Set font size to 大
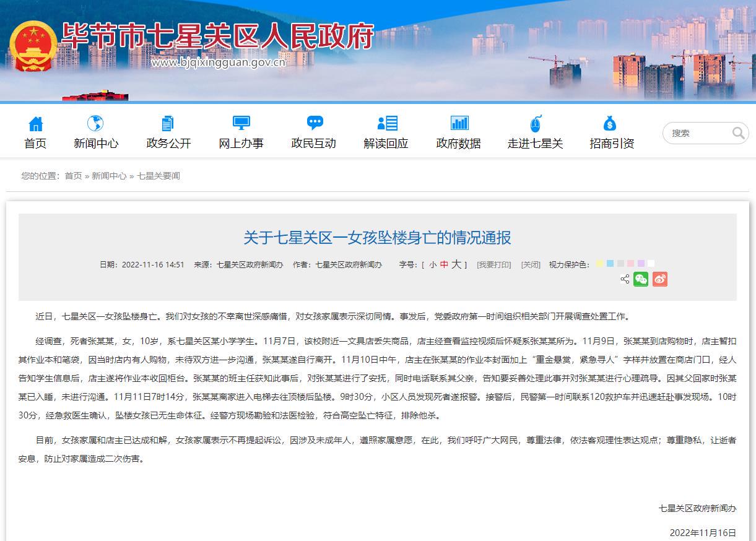 click(456, 264)
